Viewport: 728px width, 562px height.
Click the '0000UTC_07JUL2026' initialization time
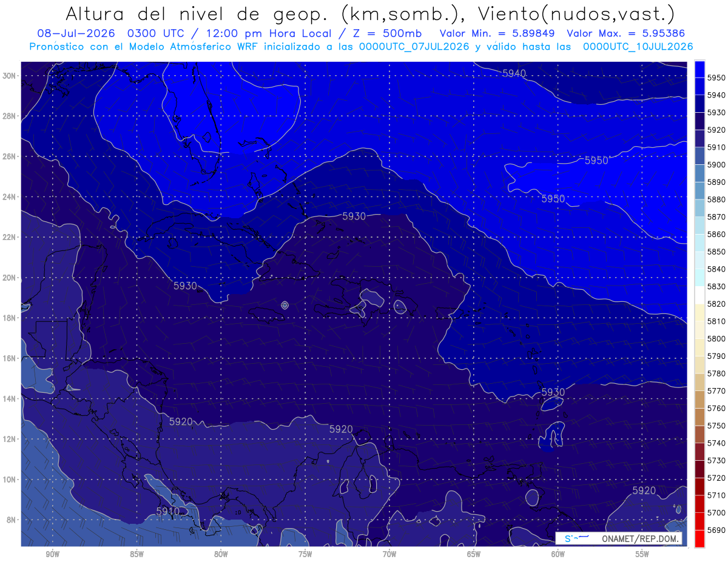pyautogui.click(x=414, y=47)
